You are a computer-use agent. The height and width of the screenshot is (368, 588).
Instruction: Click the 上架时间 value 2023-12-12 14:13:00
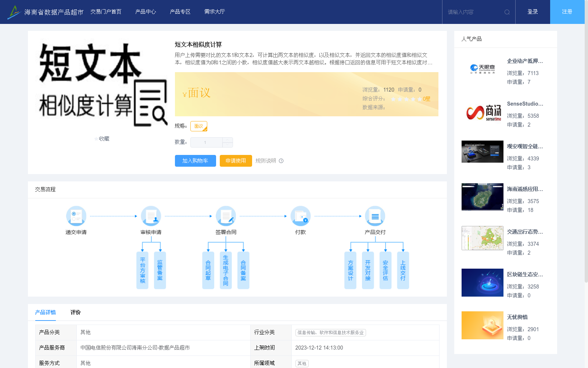319,348
